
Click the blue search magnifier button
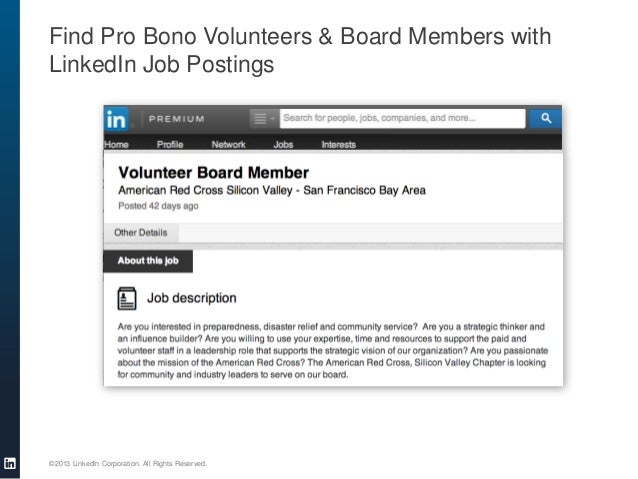[x=545, y=118]
